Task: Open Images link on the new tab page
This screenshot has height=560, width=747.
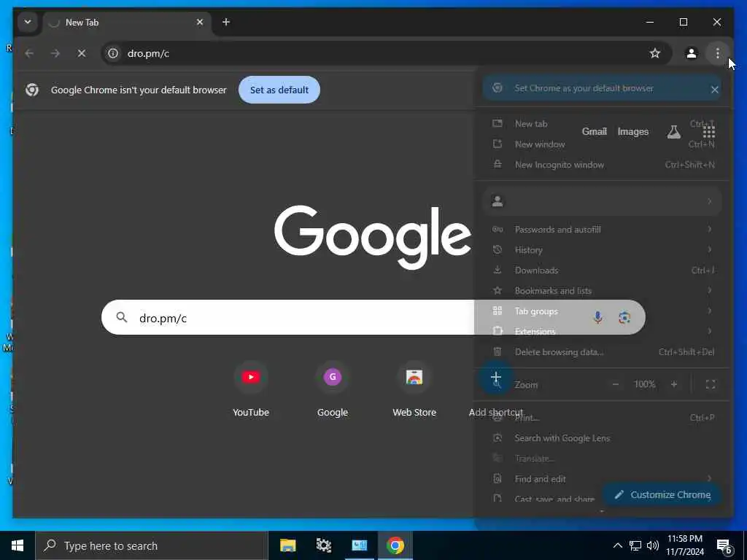Action: tap(632, 132)
